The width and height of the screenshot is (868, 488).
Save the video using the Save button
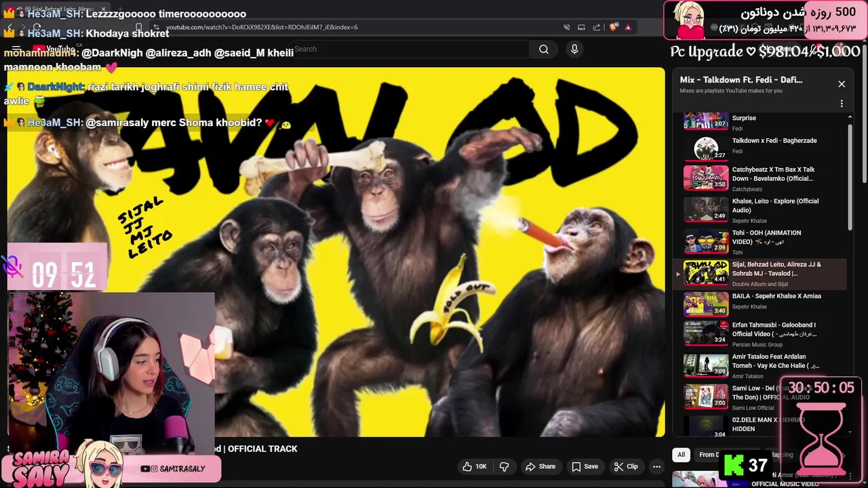585,466
